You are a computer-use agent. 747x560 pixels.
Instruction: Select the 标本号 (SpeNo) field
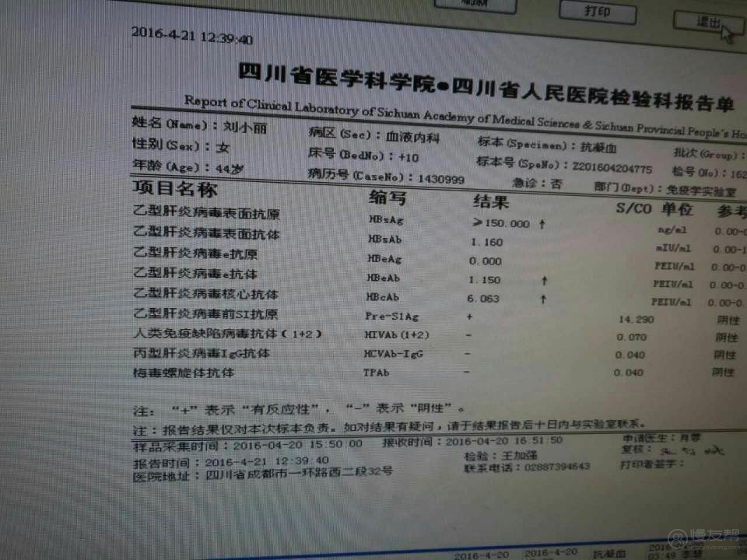564,165
